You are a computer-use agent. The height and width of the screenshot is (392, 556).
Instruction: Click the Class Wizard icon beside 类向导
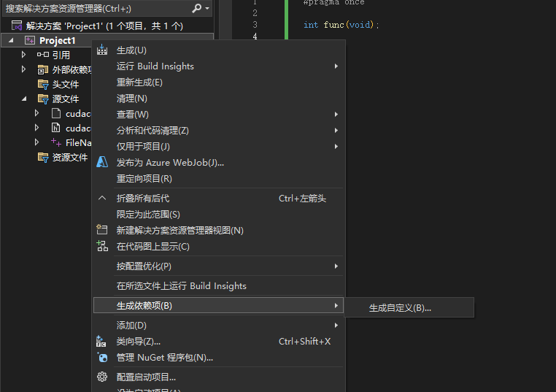(x=101, y=341)
